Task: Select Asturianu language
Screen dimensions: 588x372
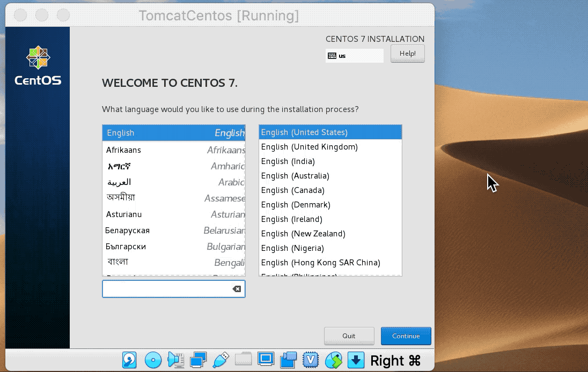Action: coord(174,214)
